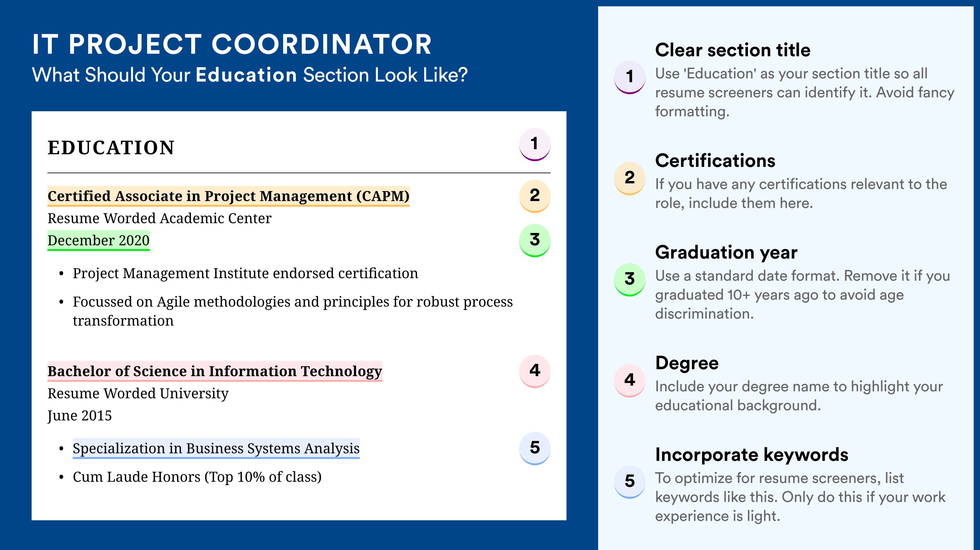This screenshot has height=550, width=980.
Task: Click the green number 3 badge beside December 2020
Action: point(535,240)
